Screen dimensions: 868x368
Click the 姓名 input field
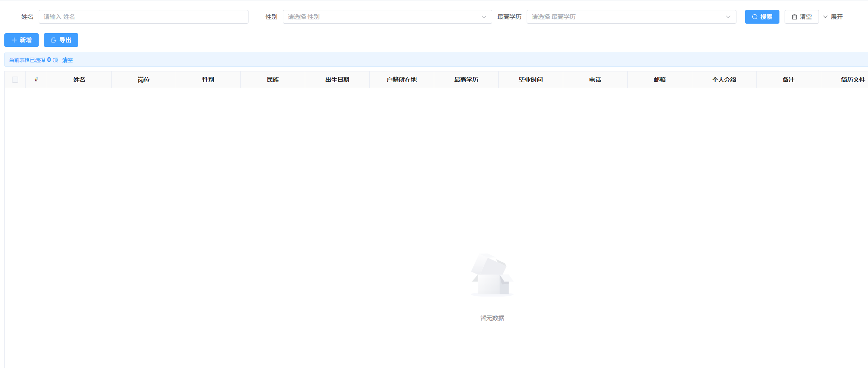pos(143,17)
